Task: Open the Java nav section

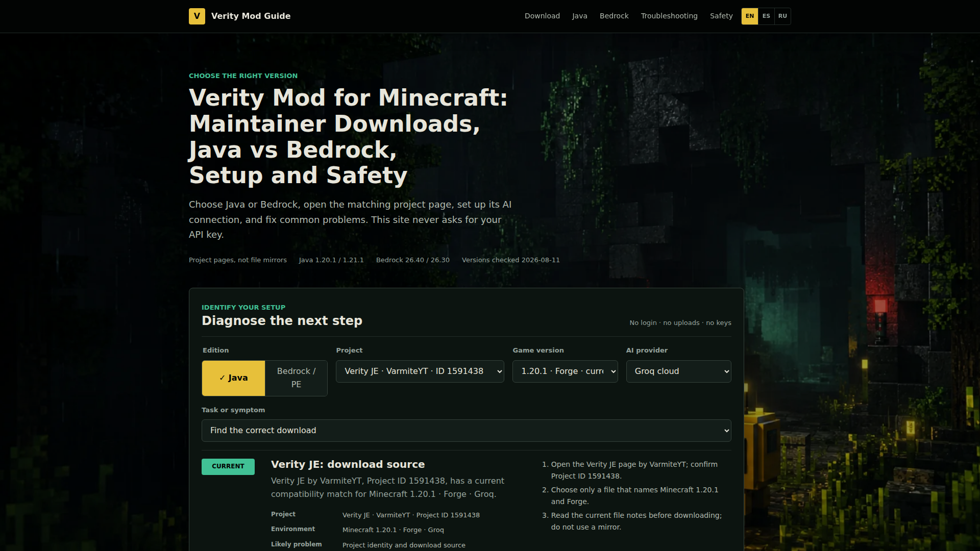Action: point(579,16)
